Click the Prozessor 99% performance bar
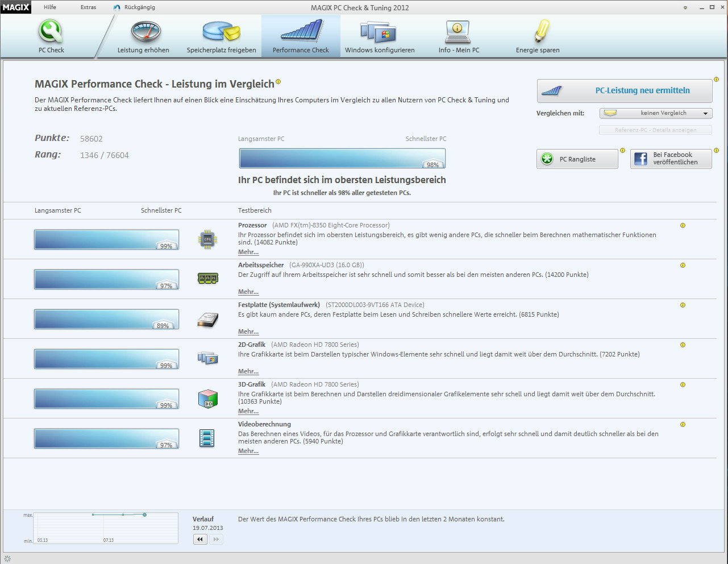 106,239
